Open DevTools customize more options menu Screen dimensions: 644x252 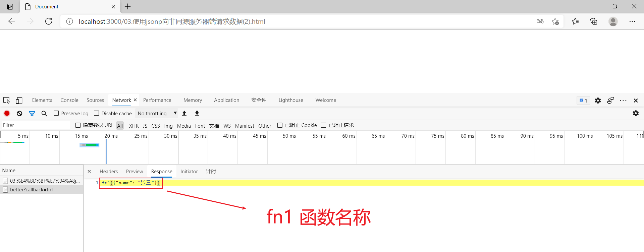click(x=623, y=100)
